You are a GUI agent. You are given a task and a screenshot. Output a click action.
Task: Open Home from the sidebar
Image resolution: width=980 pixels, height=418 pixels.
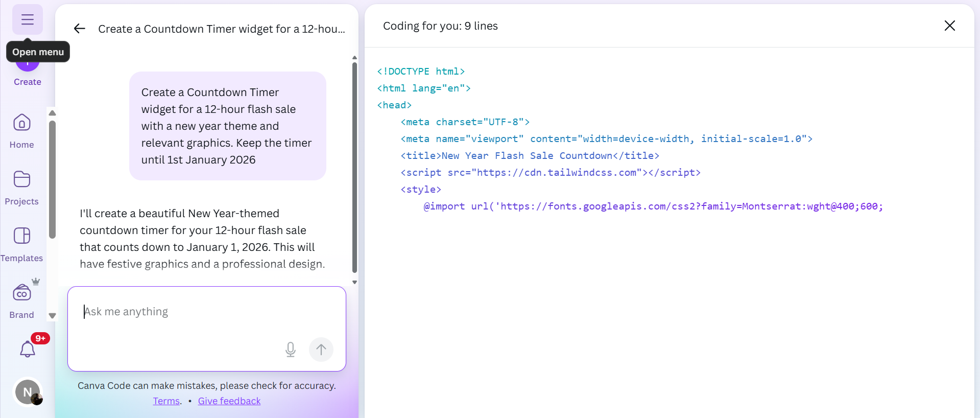point(22,131)
